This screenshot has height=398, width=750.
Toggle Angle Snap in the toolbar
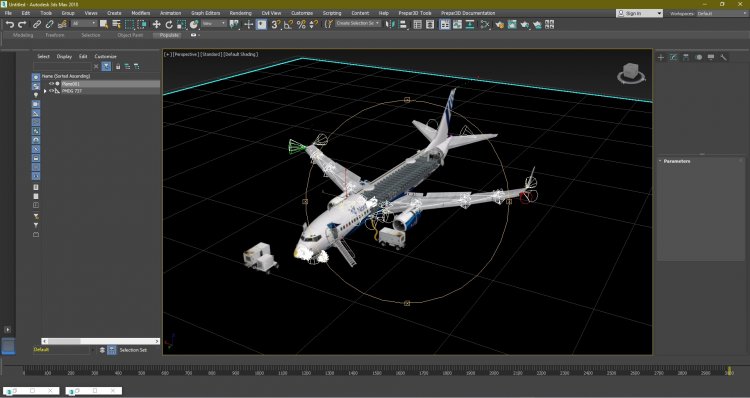[x=288, y=24]
